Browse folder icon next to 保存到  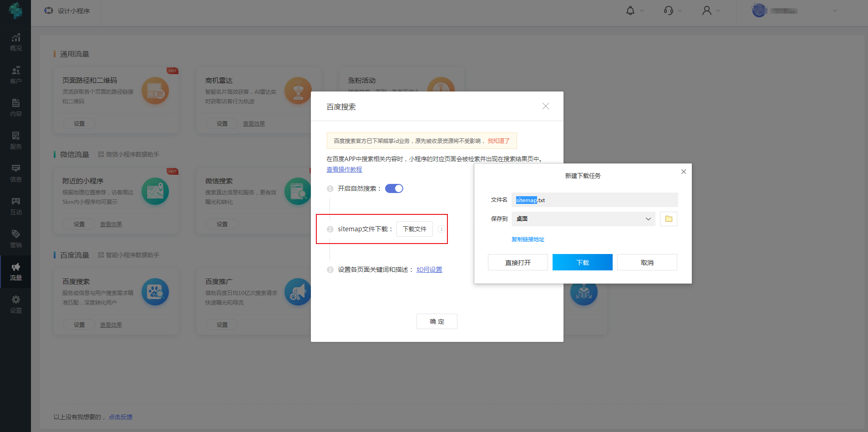[669, 219]
